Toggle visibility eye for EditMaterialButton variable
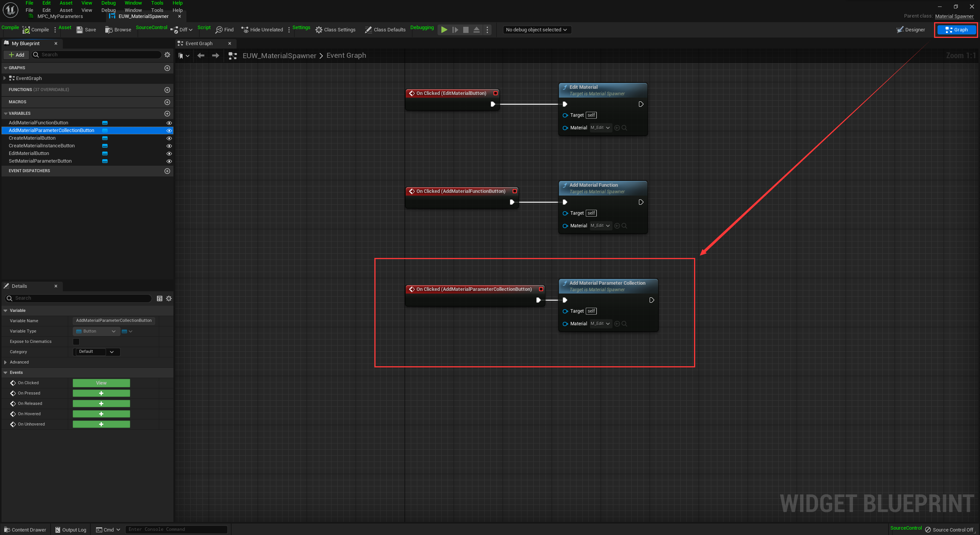Viewport: 980px width, 535px height. tap(169, 153)
